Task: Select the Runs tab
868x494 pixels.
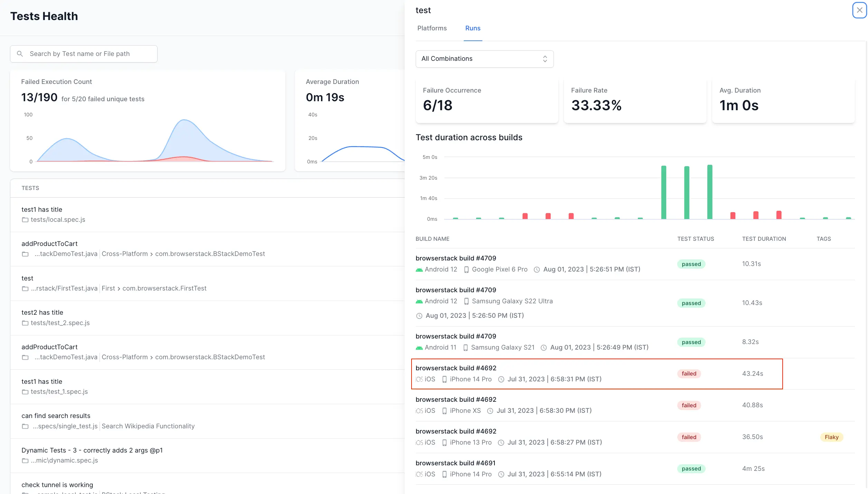Action: 472,28
